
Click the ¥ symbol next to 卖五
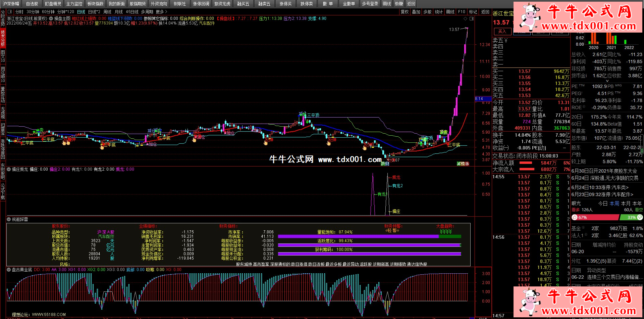click(506, 41)
